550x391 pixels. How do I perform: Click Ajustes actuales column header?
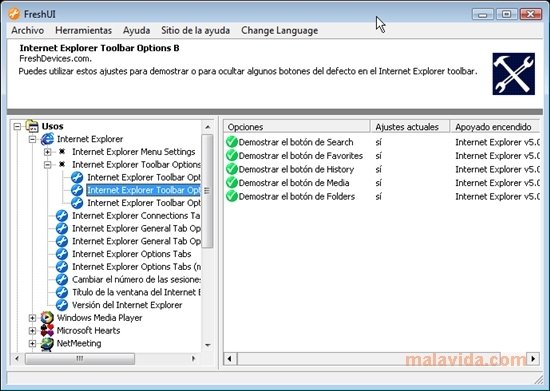click(410, 127)
